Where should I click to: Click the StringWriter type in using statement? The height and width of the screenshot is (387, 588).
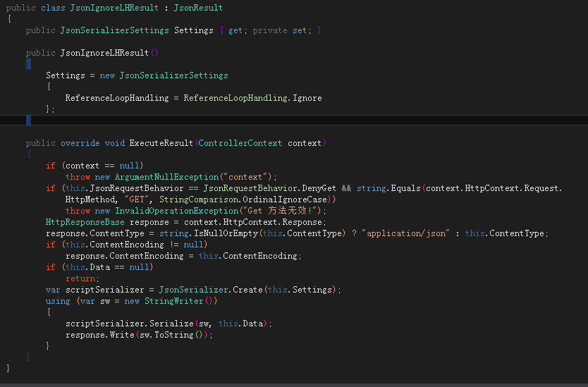[x=174, y=301]
